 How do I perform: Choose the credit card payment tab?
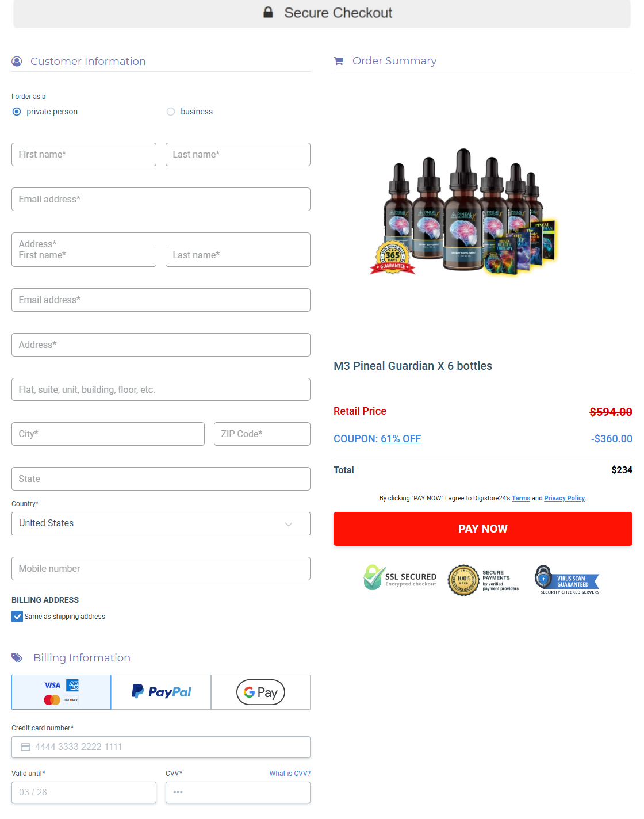tap(62, 692)
